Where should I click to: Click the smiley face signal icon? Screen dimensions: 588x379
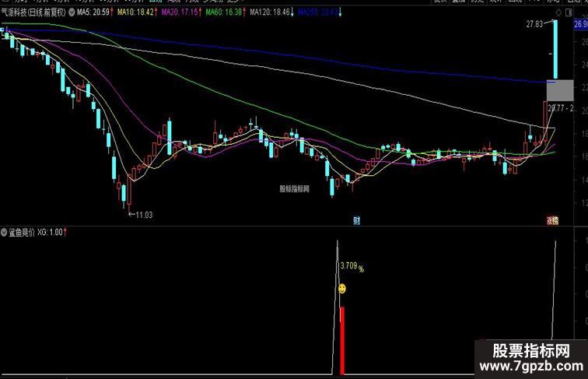coord(342,289)
